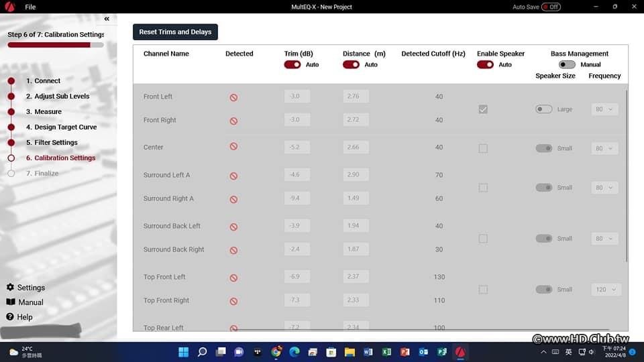Open Outlook from taskbar
This screenshot has width=644, height=362.
423,352
